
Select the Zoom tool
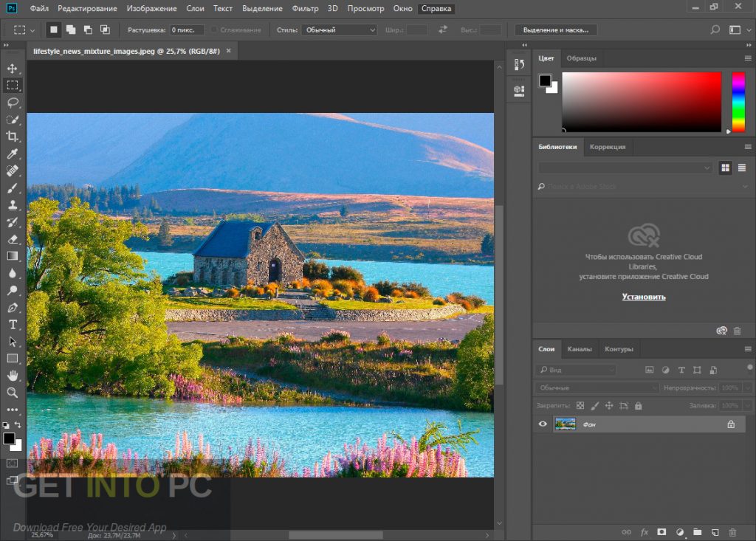click(x=13, y=393)
